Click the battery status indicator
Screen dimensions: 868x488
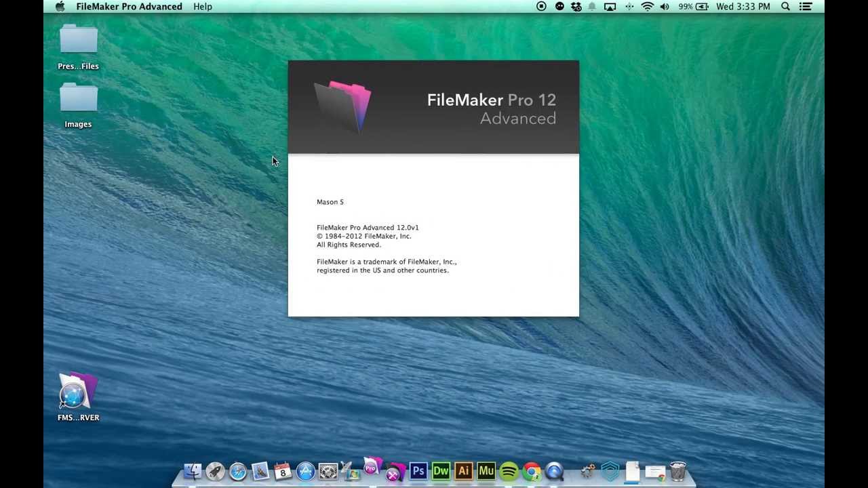coord(693,6)
